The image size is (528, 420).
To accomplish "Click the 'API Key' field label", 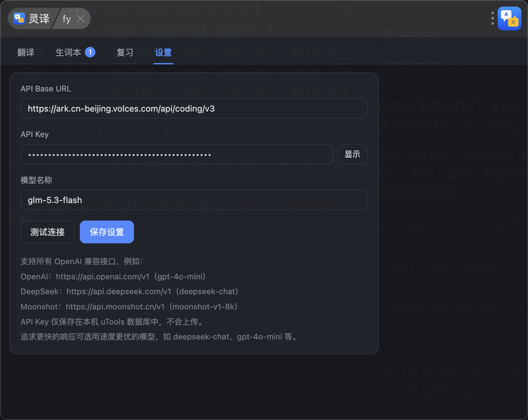I will click(x=35, y=134).
